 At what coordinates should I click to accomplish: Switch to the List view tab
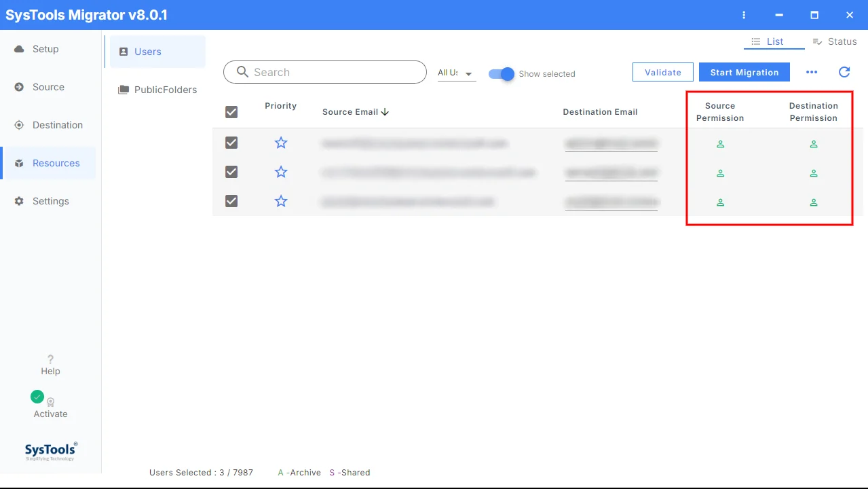[774, 41]
